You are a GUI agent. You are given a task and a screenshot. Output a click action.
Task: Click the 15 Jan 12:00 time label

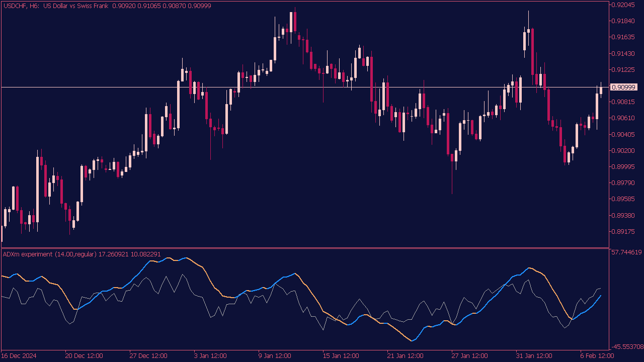click(x=341, y=355)
